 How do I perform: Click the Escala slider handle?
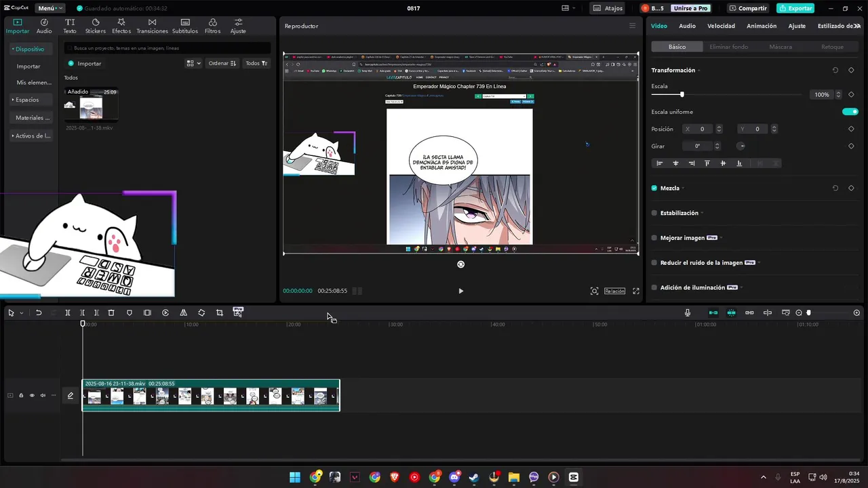(x=682, y=95)
